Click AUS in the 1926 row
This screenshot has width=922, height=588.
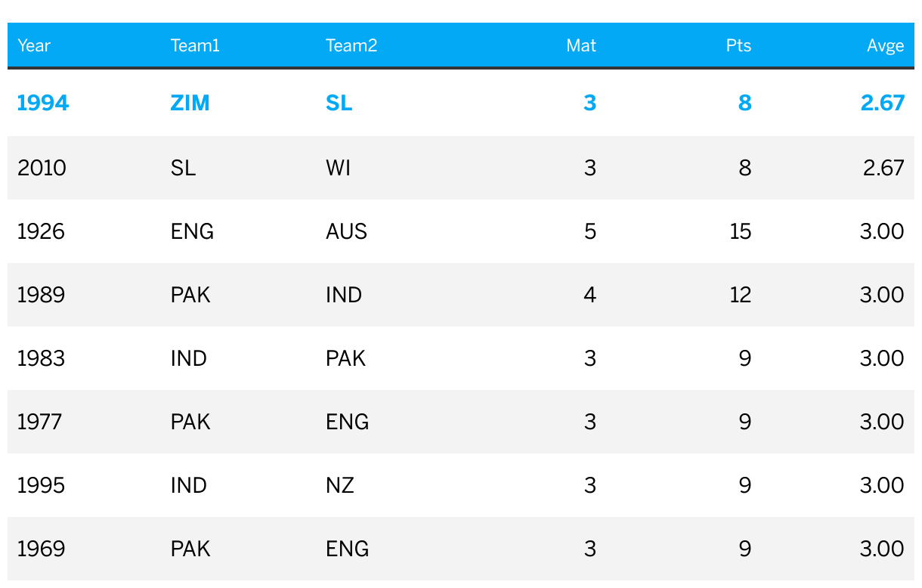[x=346, y=231]
